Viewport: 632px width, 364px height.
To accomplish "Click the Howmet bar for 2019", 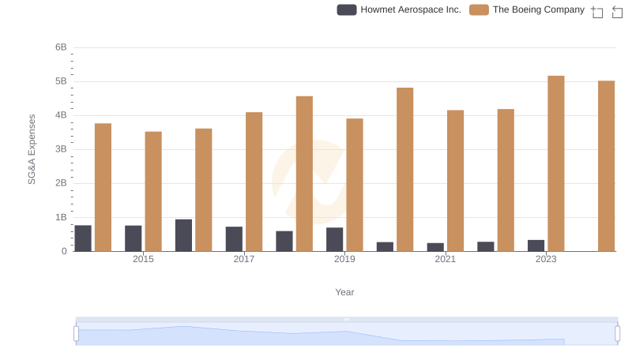I will pyautogui.click(x=334, y=239).
